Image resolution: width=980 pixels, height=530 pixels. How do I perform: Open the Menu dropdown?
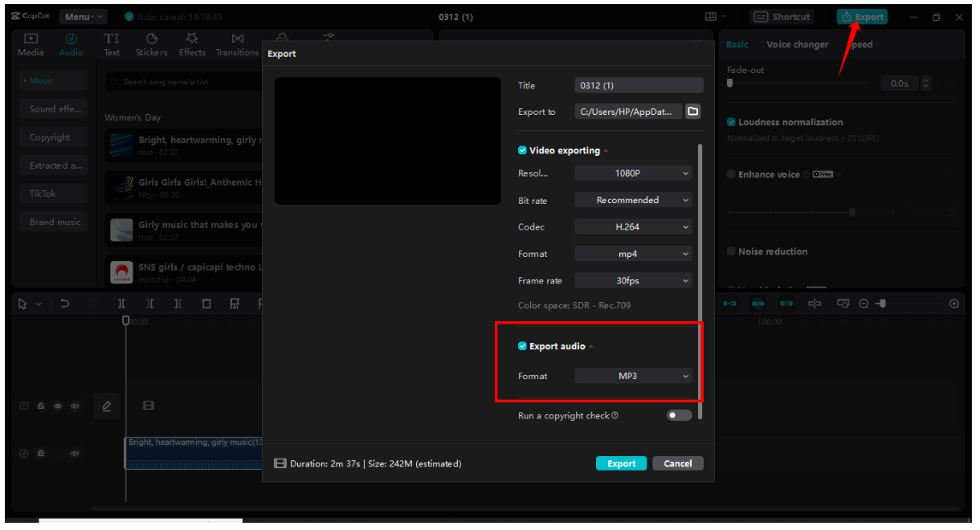[84, 17]
